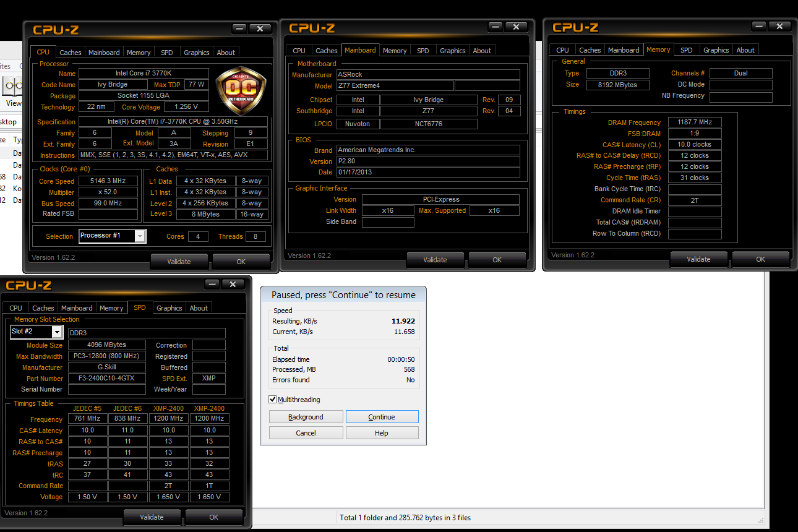Open Memory tab in CPU window

click(139, 53)
